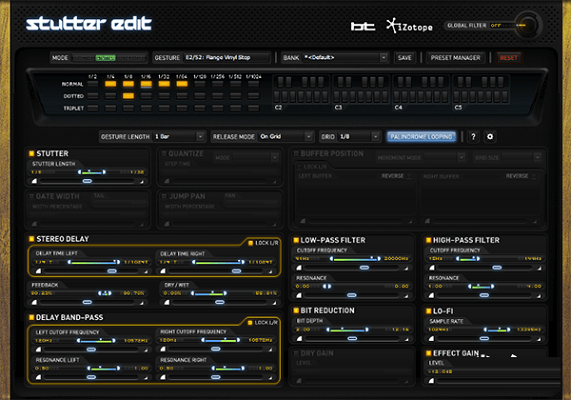Click the Save button
This screenshot has height=400, width=571.
click(405, 58)
